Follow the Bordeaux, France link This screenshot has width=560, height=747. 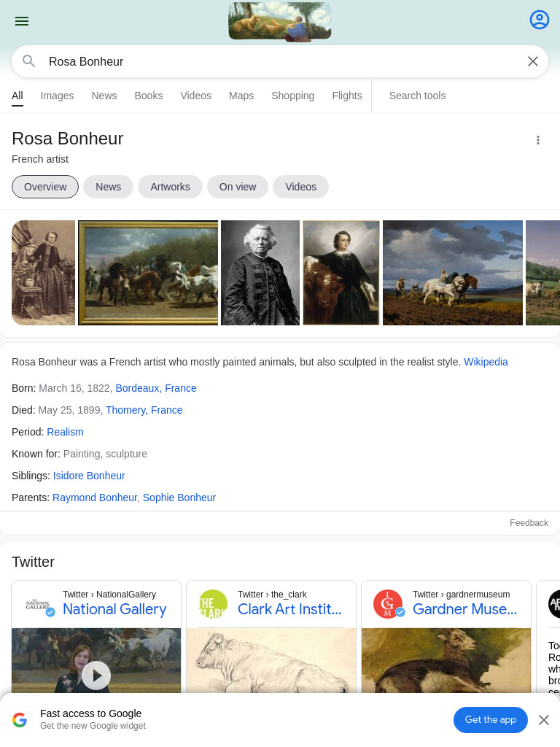pos(156,388)
